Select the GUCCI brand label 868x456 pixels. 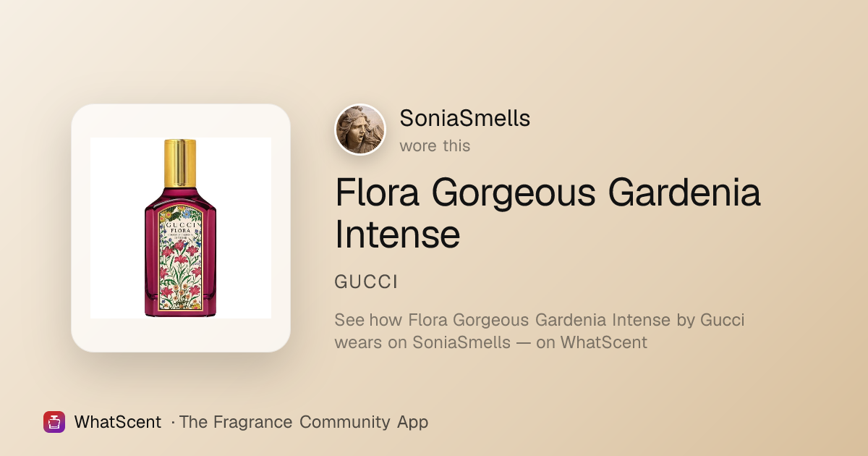366,282
